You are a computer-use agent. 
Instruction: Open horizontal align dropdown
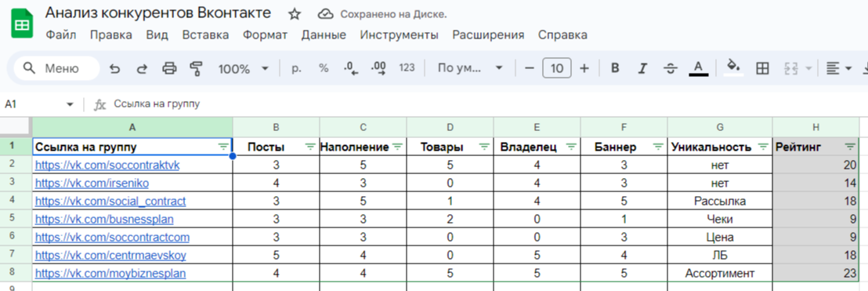pos(838,68)
